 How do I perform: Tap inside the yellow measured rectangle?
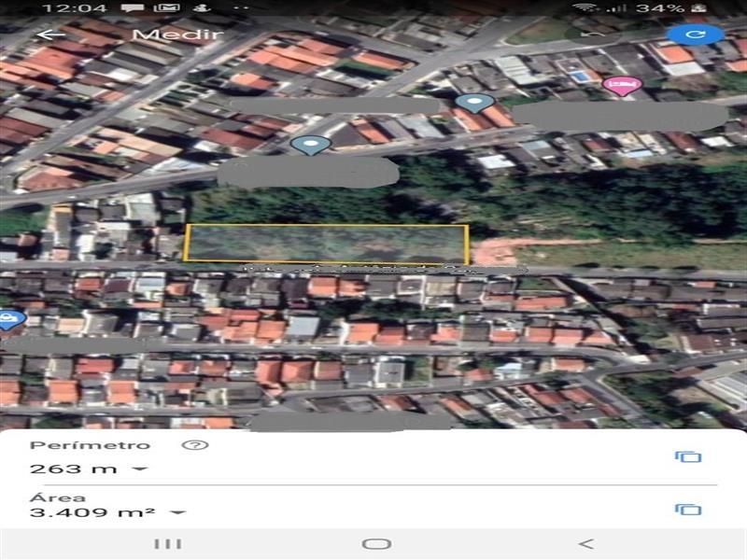click(x=326, y=243)
